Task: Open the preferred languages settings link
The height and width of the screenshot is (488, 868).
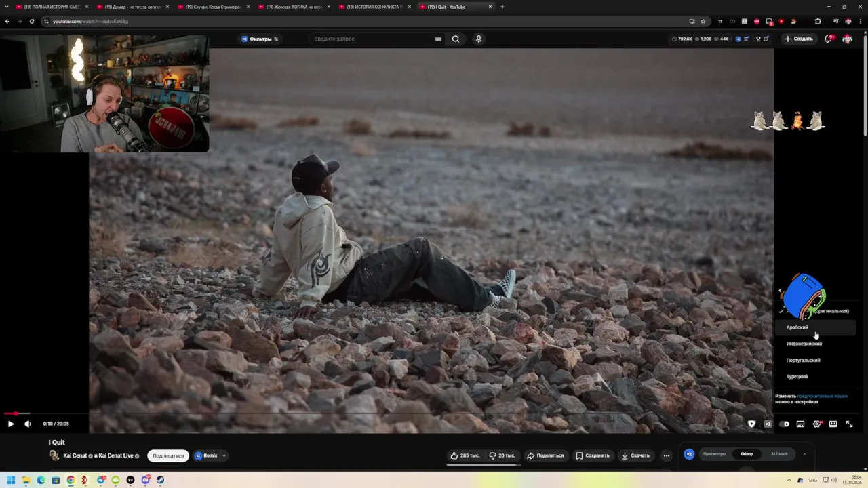Action: click(823, 396)
